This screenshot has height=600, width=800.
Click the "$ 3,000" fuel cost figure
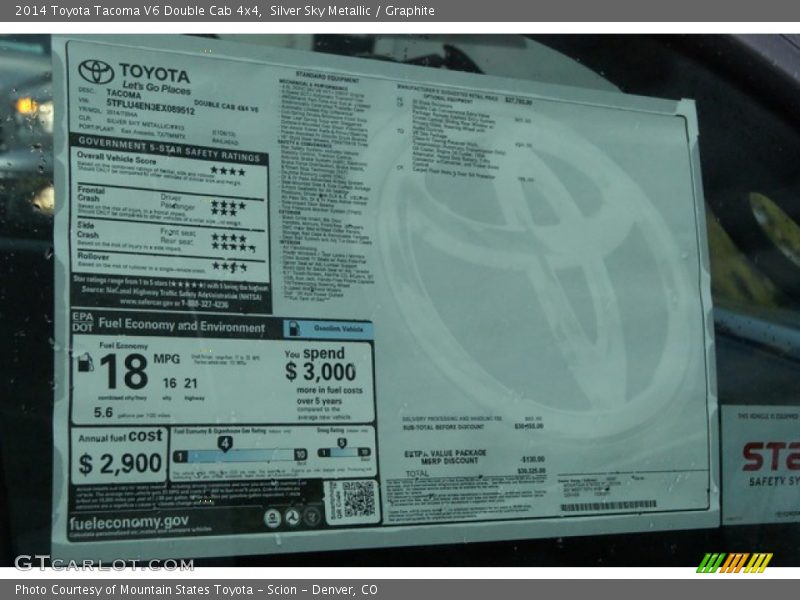point(320,371)
